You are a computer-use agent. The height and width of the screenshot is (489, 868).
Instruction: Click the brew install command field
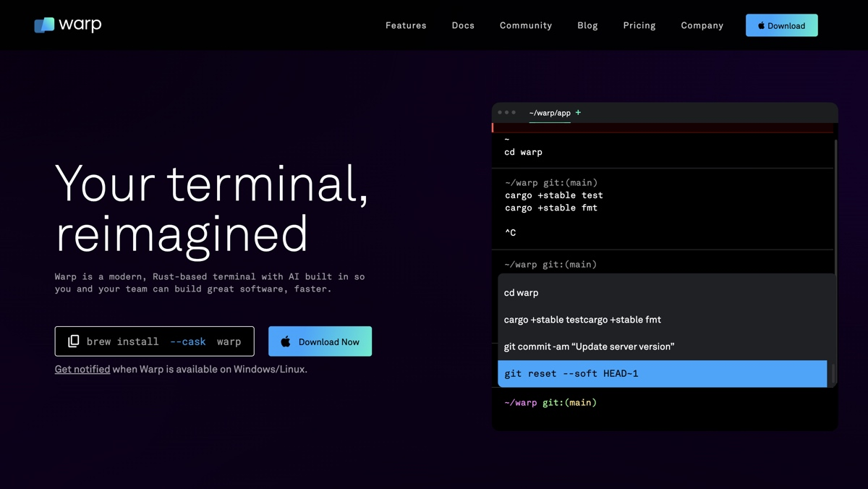163,341
